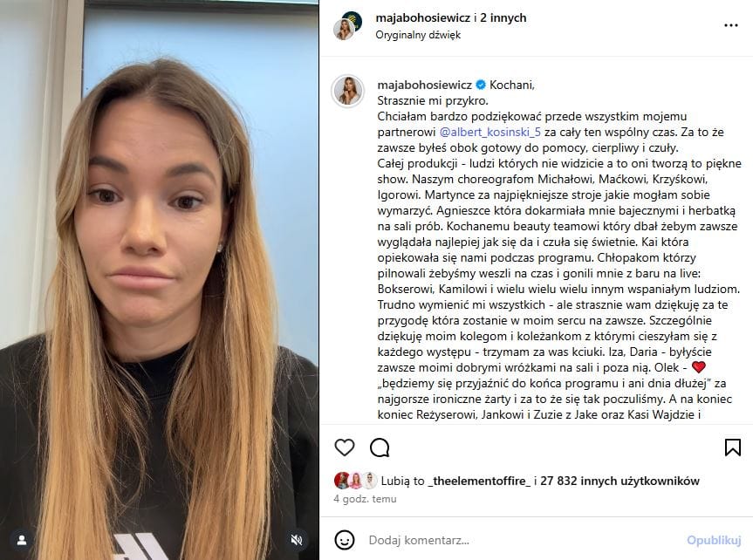Open _theelementoffire_ profile from likes
The image size is (753, 560).
(479, 481)
